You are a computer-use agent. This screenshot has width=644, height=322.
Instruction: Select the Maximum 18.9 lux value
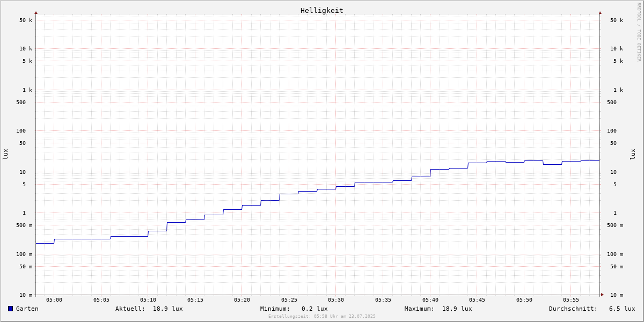tap(457, 309)
